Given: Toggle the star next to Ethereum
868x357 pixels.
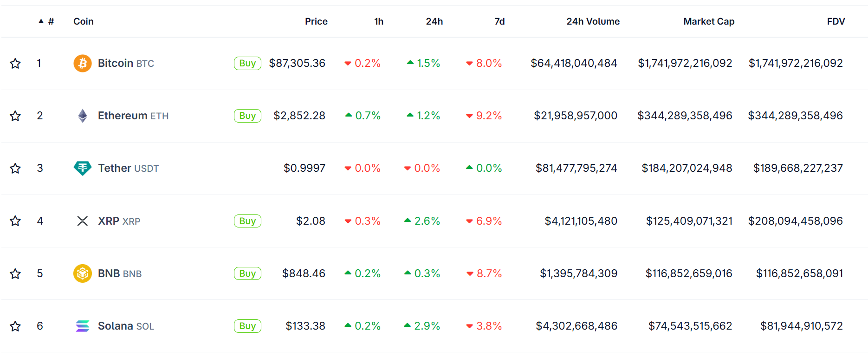Looking at the screenshot, I should (x=15, y=116).
